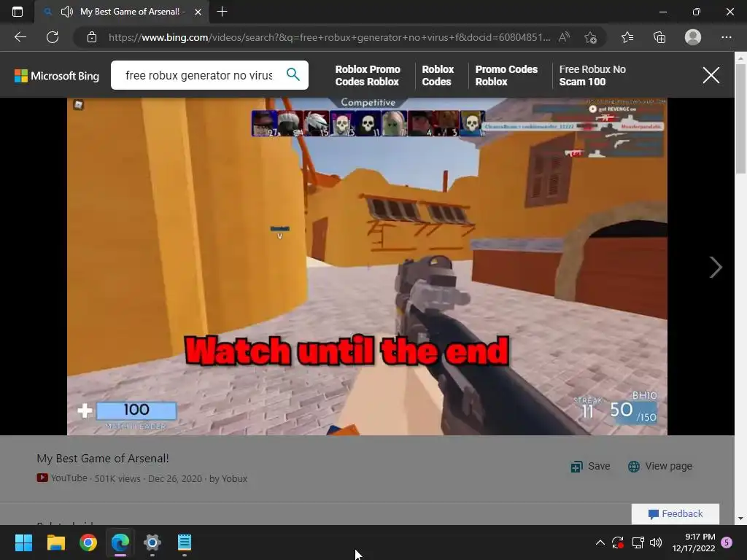
Task: Select Roblox Codes related search
Action: [x=438, y=75]
